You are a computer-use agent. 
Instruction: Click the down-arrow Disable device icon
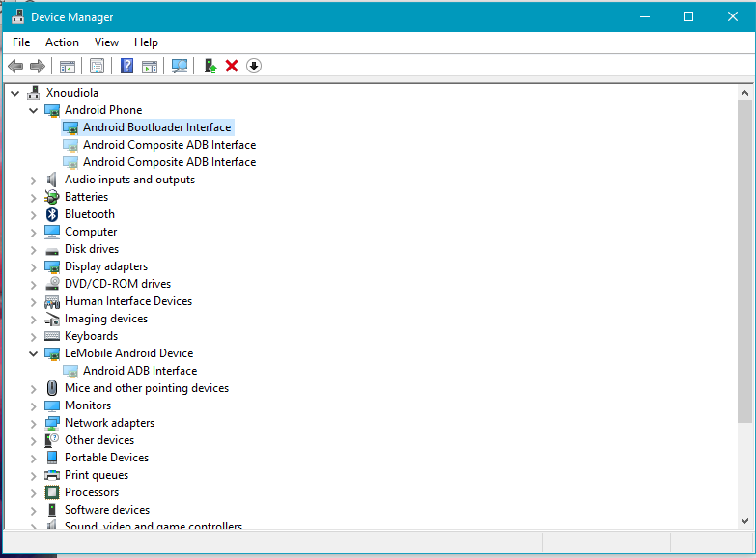(x=254, y=66)
